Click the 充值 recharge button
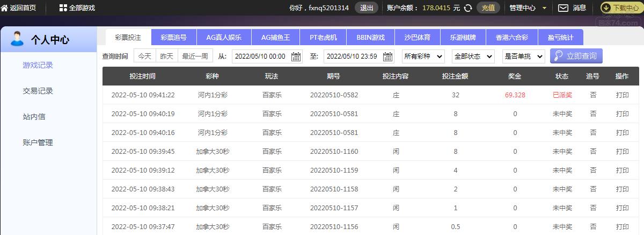This screenshot has width=644, height=235. [488, 8]
